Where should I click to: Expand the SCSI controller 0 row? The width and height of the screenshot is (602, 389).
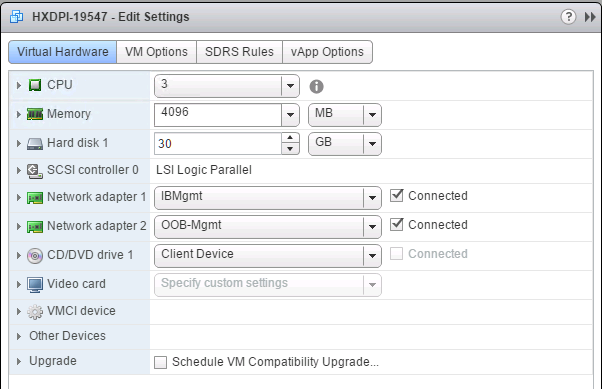click(x=18, y=170)
